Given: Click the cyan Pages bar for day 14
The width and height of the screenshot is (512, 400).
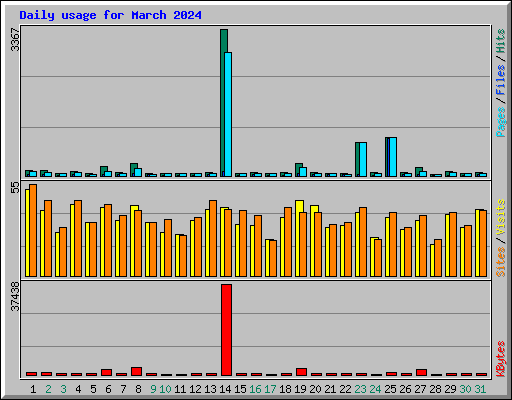Looking at the screenshot, I should tap(228, 114).
